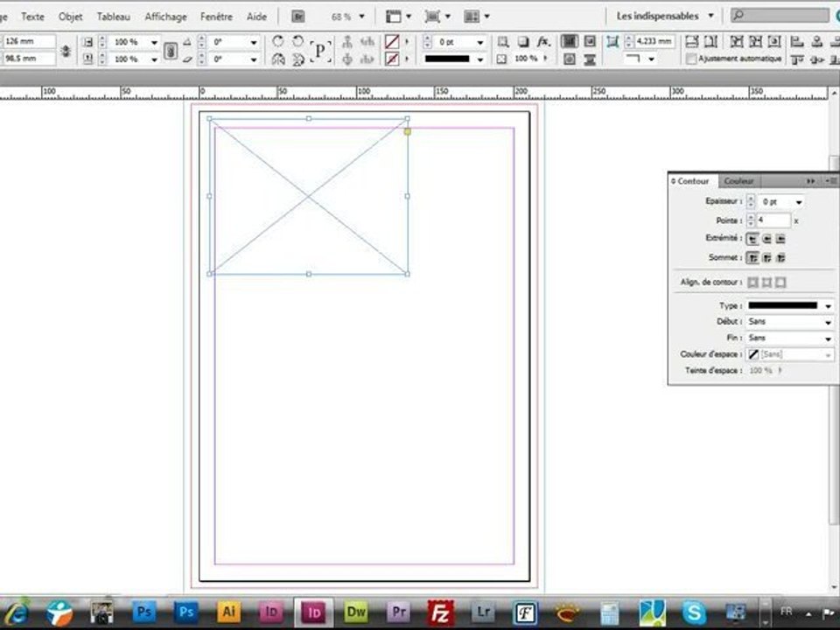Click the search field in application bar

780,16
